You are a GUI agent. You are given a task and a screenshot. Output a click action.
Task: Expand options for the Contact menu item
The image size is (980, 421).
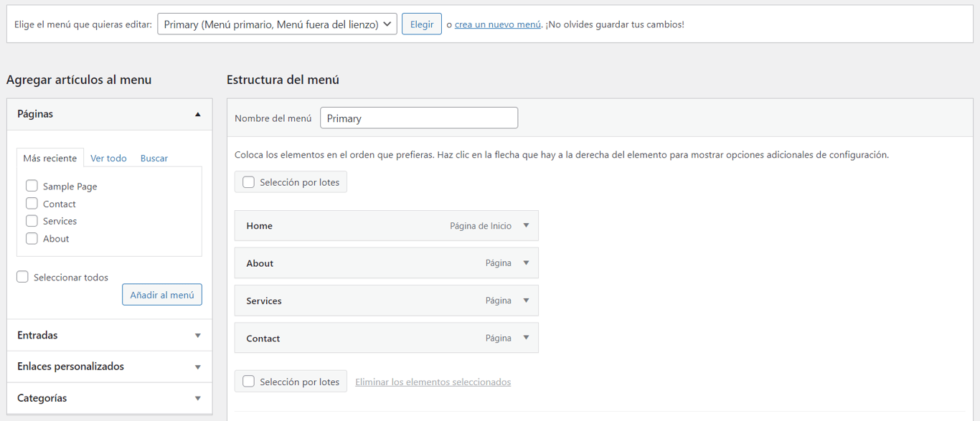527,338
